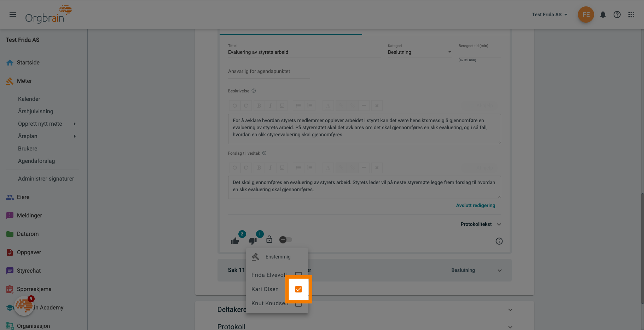Click the Sak 11 row label

[x=236, y=270]
